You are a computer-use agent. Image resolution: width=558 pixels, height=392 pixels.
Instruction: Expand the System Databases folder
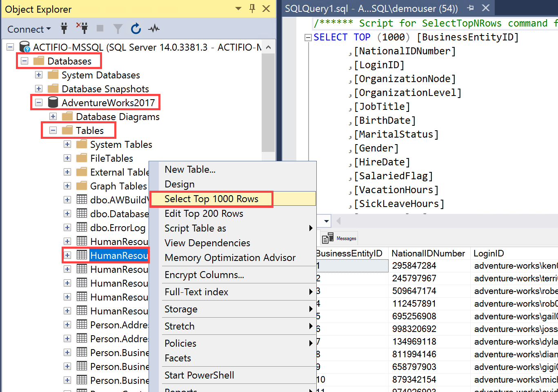click(39, 75)
